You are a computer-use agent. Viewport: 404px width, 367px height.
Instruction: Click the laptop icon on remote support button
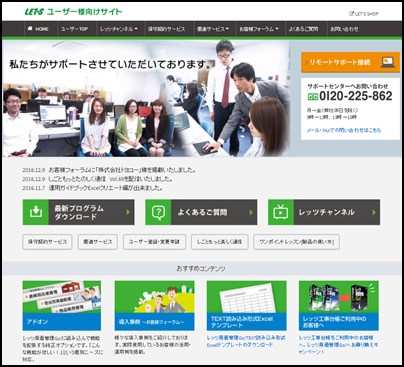tap(388, 62)
